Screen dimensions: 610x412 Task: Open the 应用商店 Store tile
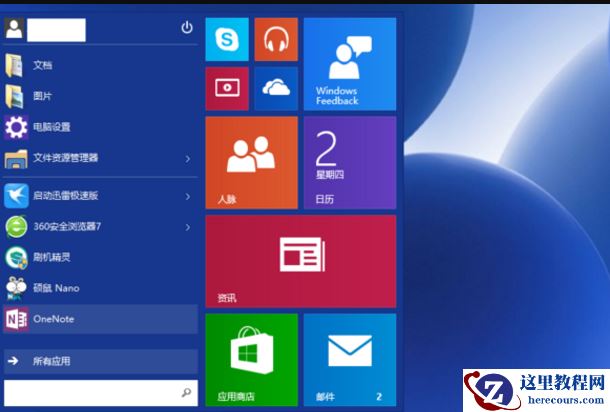click(x=251, y=360)
